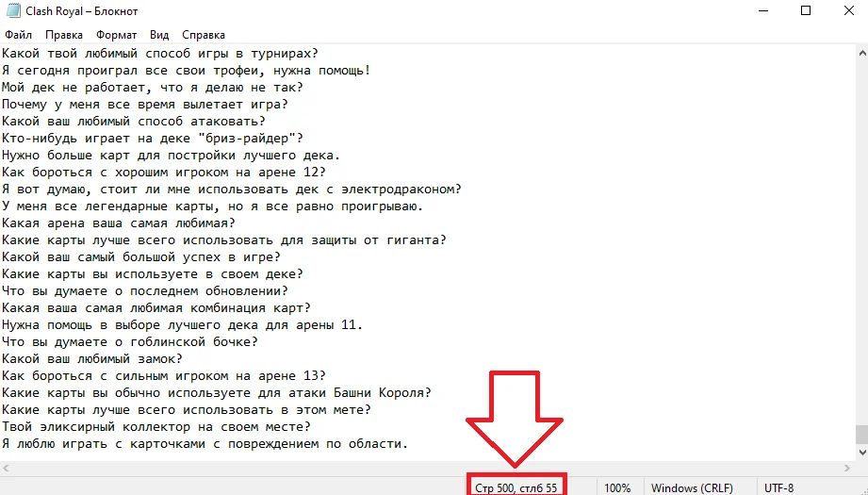868x495 pixels.
Task: Click the 100% zoom status indicator
Action: [617, 487]
